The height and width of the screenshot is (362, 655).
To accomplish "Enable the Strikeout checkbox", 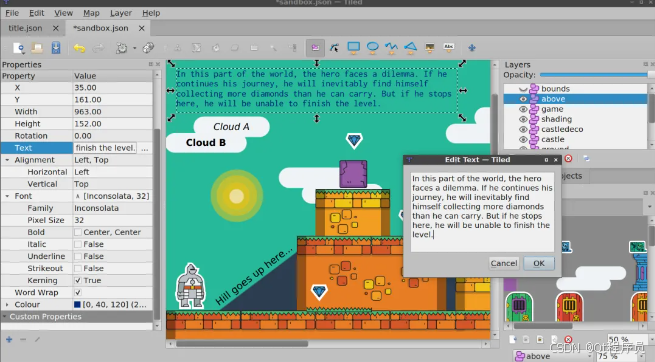I will click(x=78, y=268).
